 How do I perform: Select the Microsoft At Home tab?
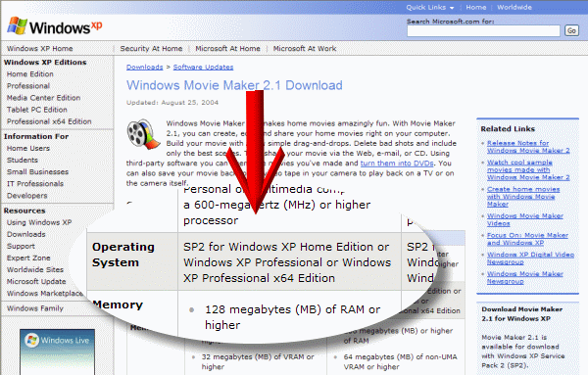click(x=227, y=48)
